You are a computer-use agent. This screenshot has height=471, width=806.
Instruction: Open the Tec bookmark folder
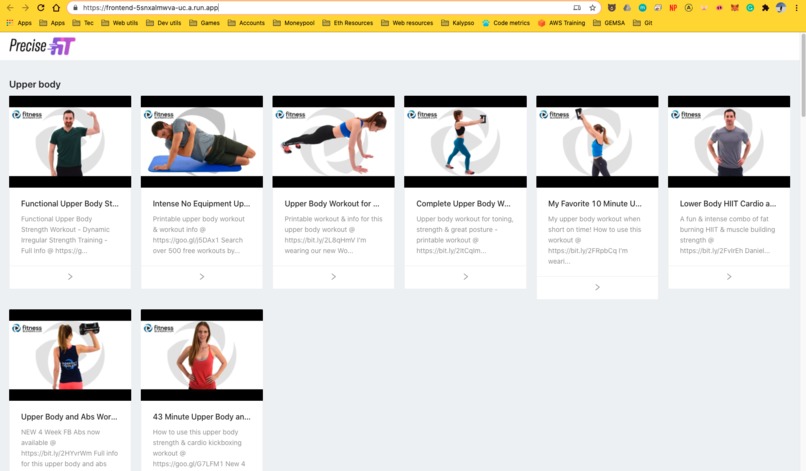coord(83,23)
